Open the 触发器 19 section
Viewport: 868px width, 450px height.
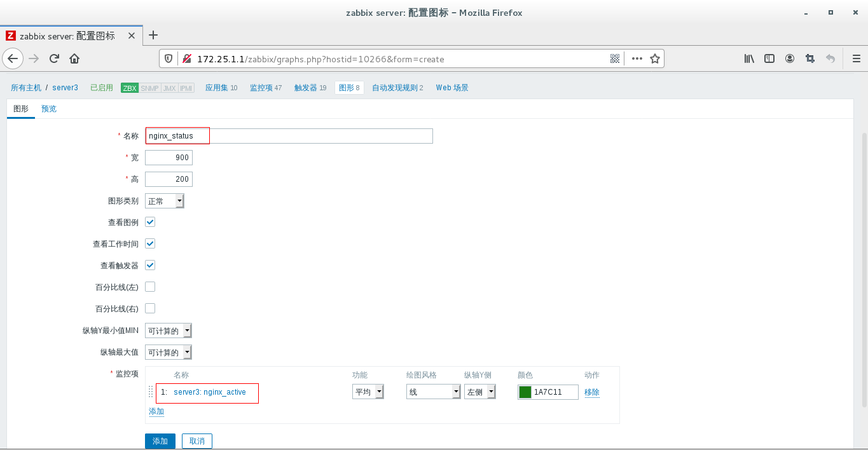pyautogui.click(x=310, y=88)
